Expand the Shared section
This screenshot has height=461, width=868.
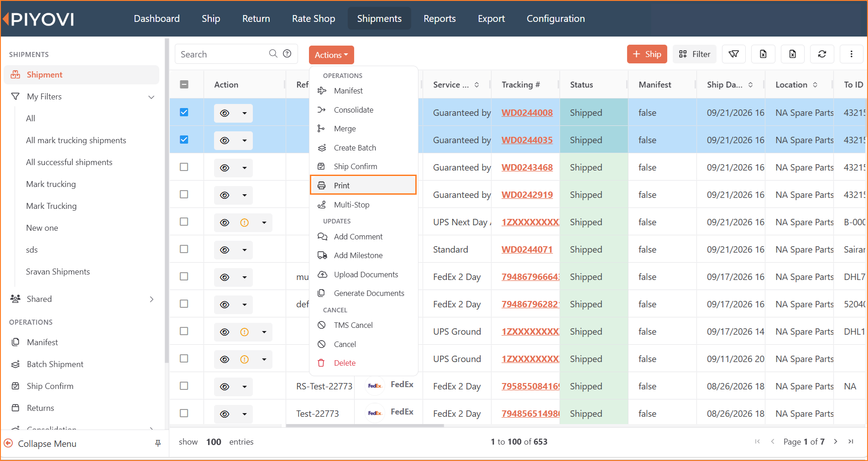click(152, 299)
